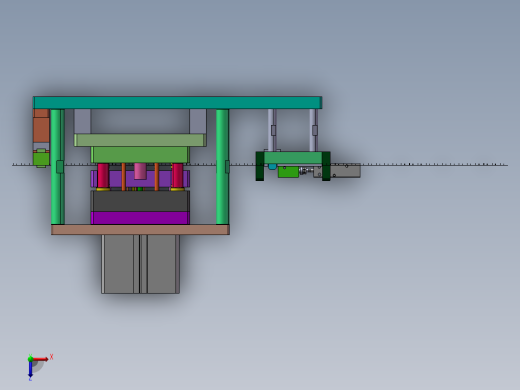Image resolution: width=520 pixels, height=390 pixels.
Task: Click the pink cylinder at the die center
Action: tap(140, 171)
